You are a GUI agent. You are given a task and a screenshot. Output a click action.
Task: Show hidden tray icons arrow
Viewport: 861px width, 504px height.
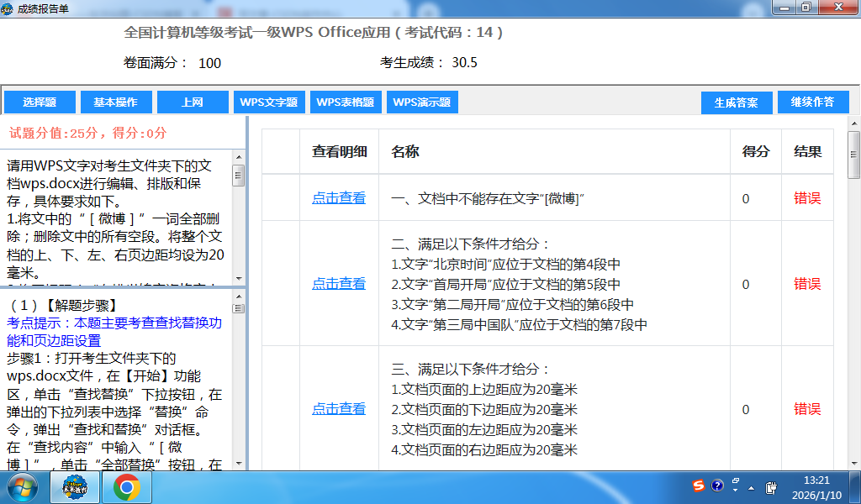point(751,488)
